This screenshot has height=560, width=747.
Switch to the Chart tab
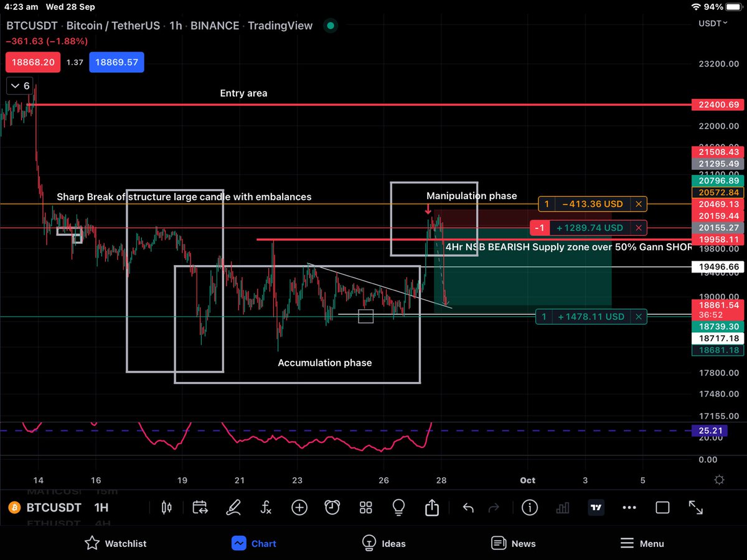pos(254,543)
